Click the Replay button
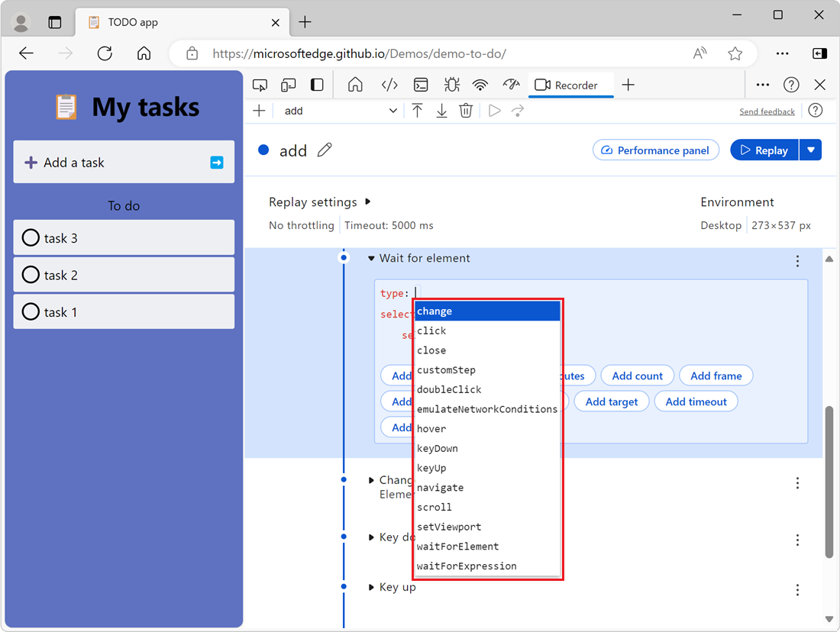The width and height of the screenshot is (840, 632). (x=764, y=150)
